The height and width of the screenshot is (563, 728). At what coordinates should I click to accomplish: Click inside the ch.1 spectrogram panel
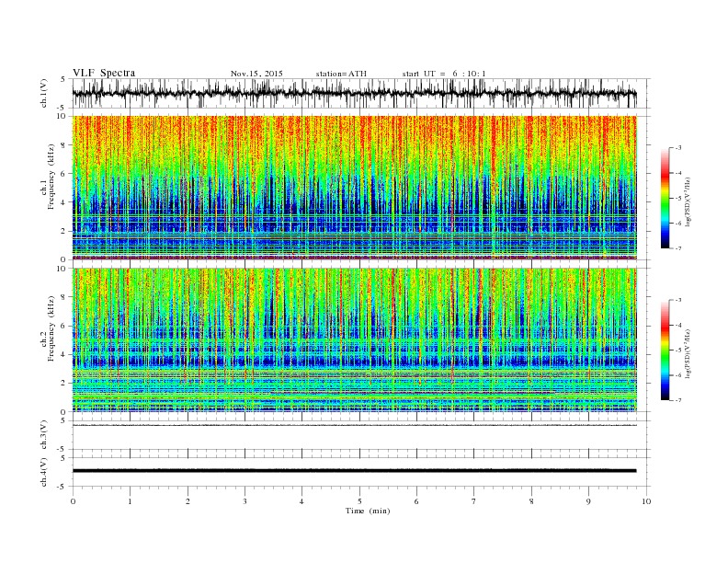[x=355, y=188]
